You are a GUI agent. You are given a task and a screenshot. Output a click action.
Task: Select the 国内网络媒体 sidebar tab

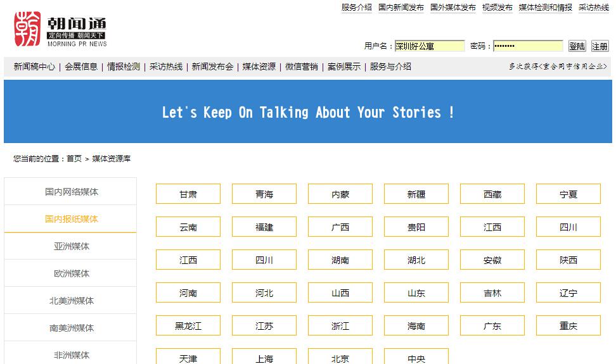(x=71, y=192)
